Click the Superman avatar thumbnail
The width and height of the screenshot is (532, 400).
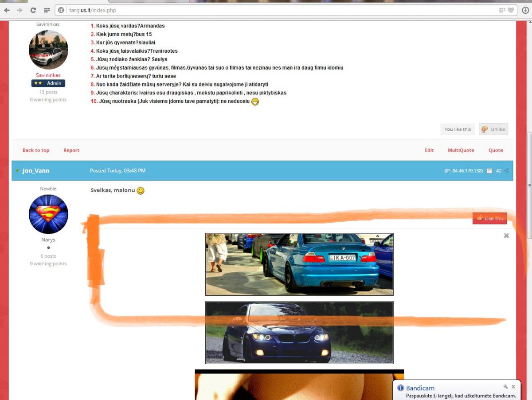pyautogui.click(x=48, y=214)
